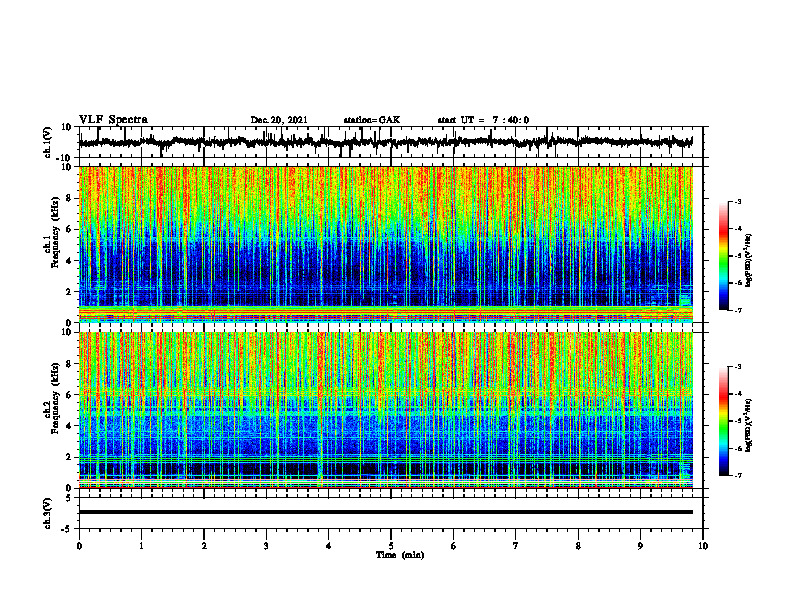
Task: Click the ch.1 colorbar log(PSD) label
Action: click(749, 261)
